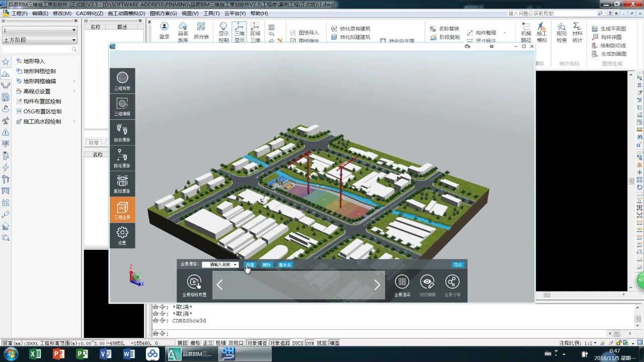Select the terrain mountain category icon
Screen dimensions: 644x362
[6, 73]
